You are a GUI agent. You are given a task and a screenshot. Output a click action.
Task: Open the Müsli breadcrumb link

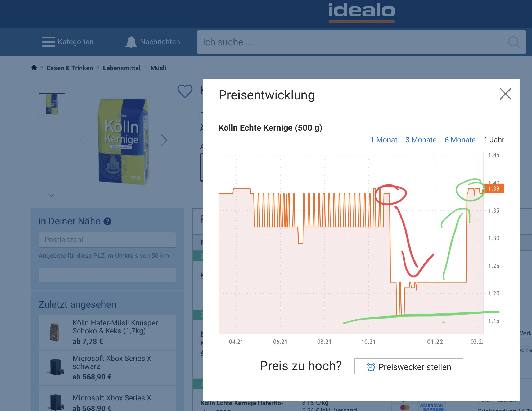coord(158,68)
